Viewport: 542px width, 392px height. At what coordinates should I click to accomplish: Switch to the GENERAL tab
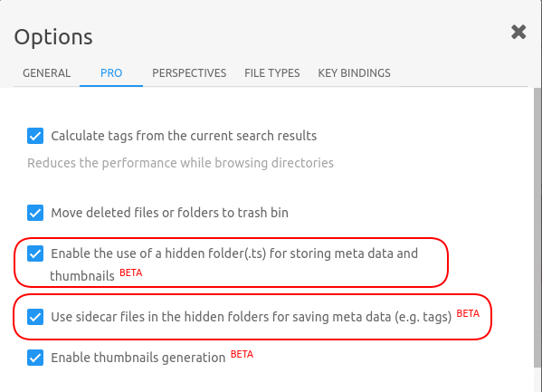pos(47,73)
